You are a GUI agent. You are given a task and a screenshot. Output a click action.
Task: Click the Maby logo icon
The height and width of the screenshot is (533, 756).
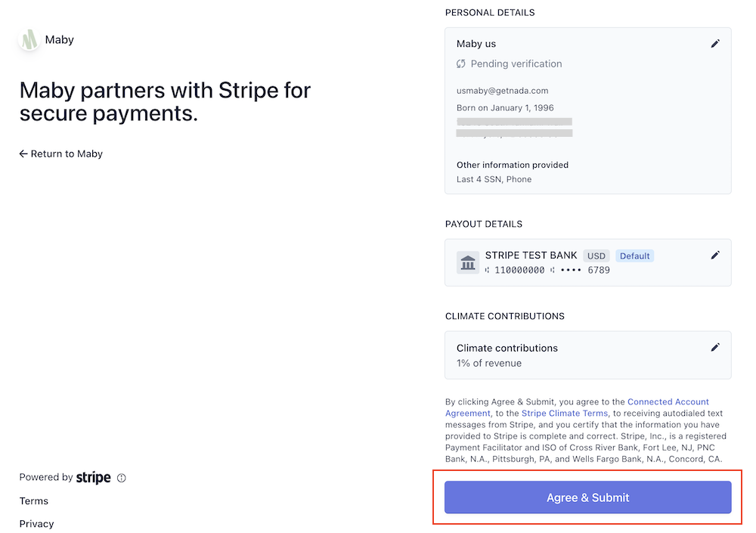click(29, 39)
